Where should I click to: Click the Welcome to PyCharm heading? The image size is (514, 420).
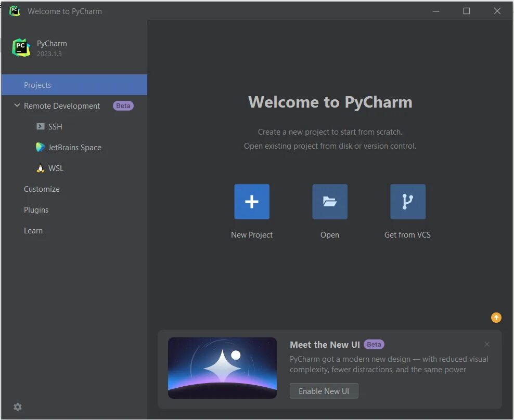330,102
